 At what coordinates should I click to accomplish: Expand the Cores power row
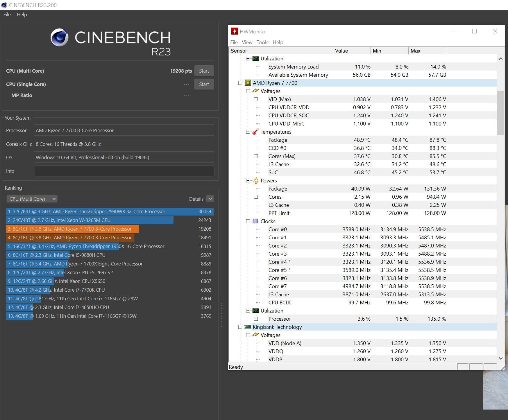(x=256, y=197)
